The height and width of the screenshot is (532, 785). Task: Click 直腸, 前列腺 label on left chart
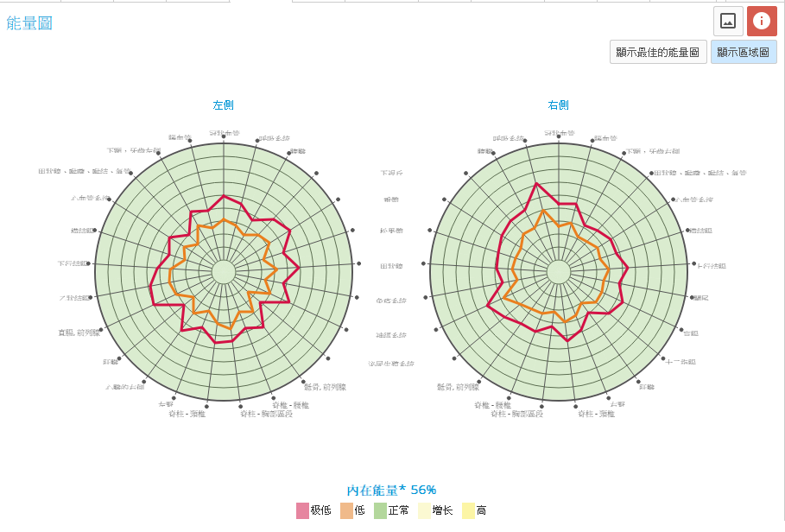coord(79,332)
